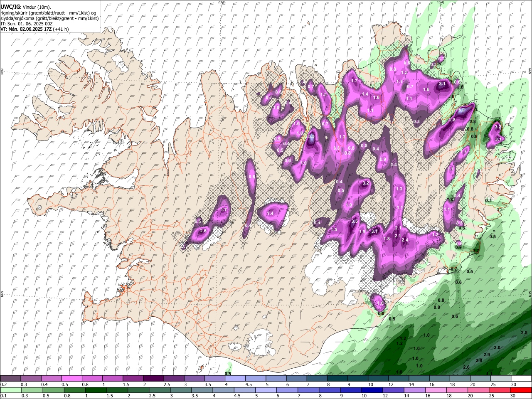Click the dark plum 0.2 snow-scale swatch
The height and width of the screenshot is (399, 532).
(10, 378)
